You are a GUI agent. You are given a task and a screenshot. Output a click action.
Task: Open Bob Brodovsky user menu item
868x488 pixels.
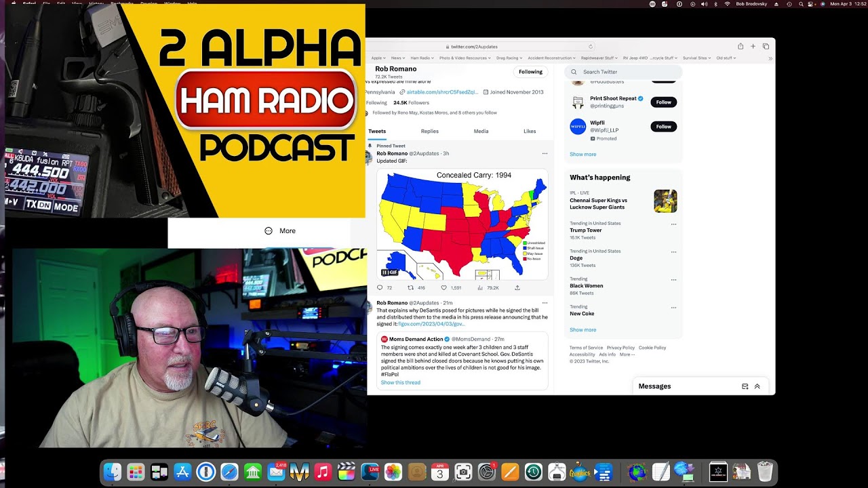click(753, 4)
